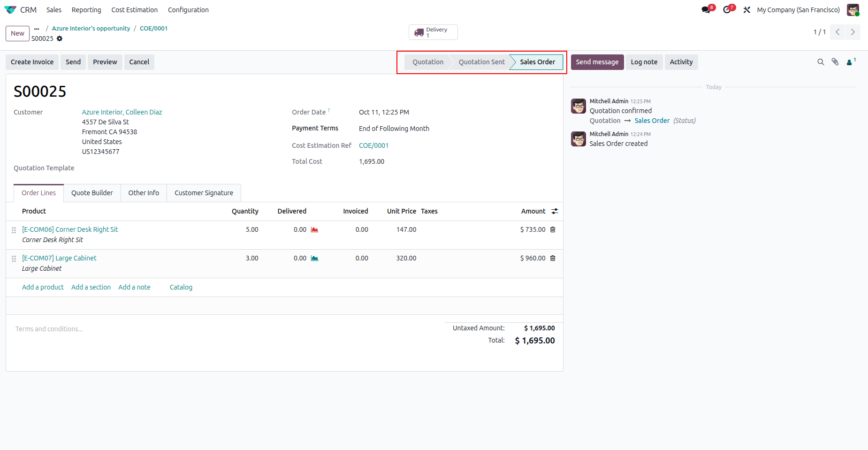Open the followers icon in the chatter
This screenshot has height=450, width=868.
pos(851,62)
